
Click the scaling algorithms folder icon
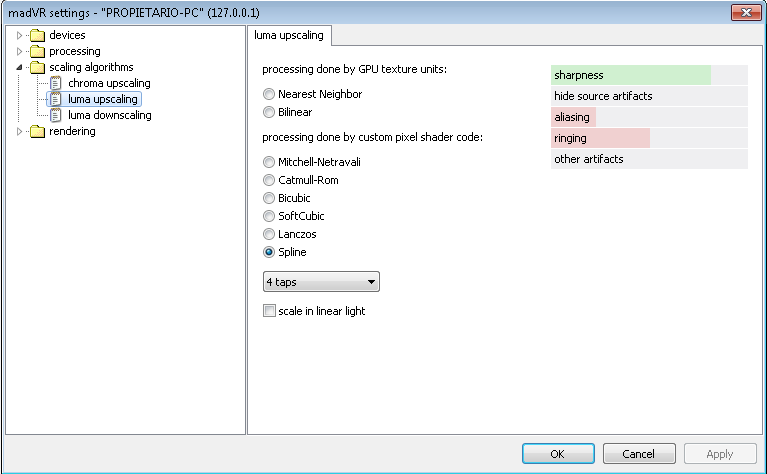click(x=37, y=68)
